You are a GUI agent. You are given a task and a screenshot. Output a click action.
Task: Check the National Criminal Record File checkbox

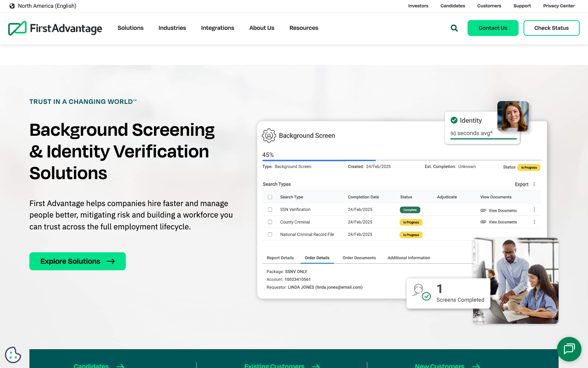click(270, 235)
